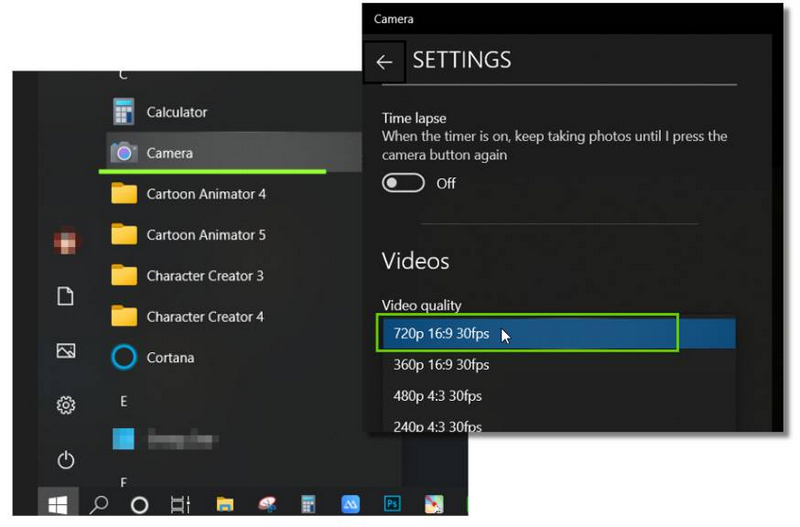The width and height of the screenshot is (800, 527).
Task: Jump to apps by letter E
Action: click(123, 401)
